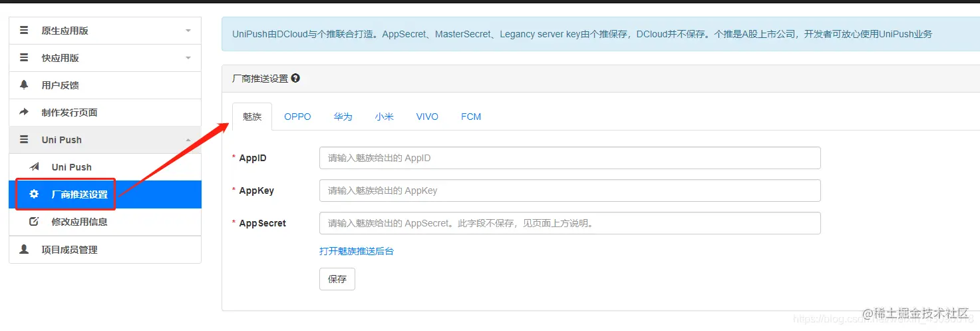Viewport: 980px width, 331px height.
Task: Select 厂商推送设置 in the sidebar
Action: [105, 194]
